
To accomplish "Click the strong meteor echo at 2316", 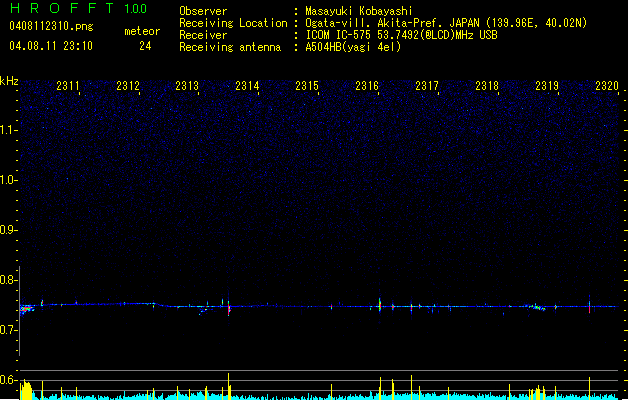I will click(x=379, y=305).
